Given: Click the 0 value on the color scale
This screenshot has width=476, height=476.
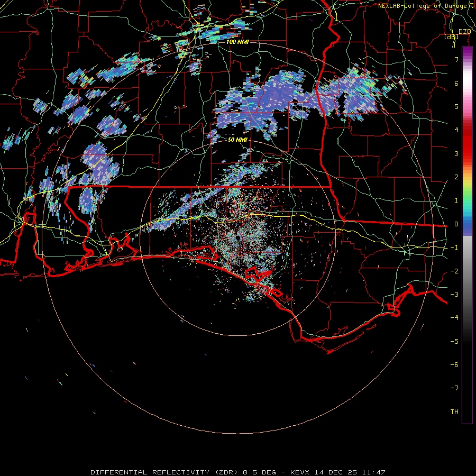Looking at the screenshot, I should point(456,224).
